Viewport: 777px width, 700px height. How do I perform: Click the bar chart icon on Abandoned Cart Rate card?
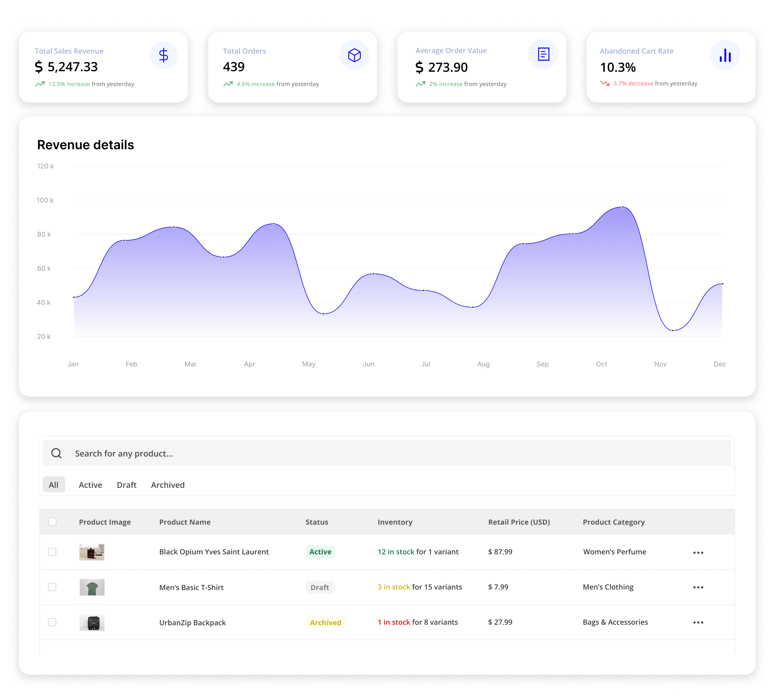[725, 55]
